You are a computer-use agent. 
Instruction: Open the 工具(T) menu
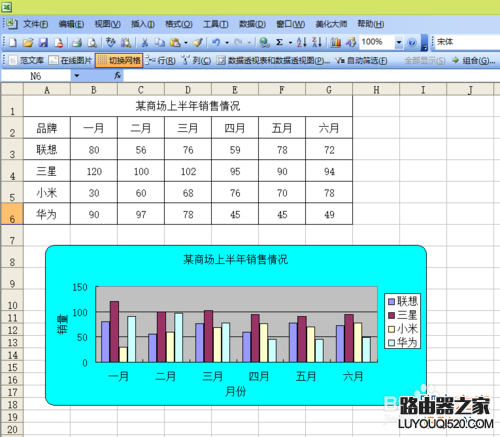point(216,24)
